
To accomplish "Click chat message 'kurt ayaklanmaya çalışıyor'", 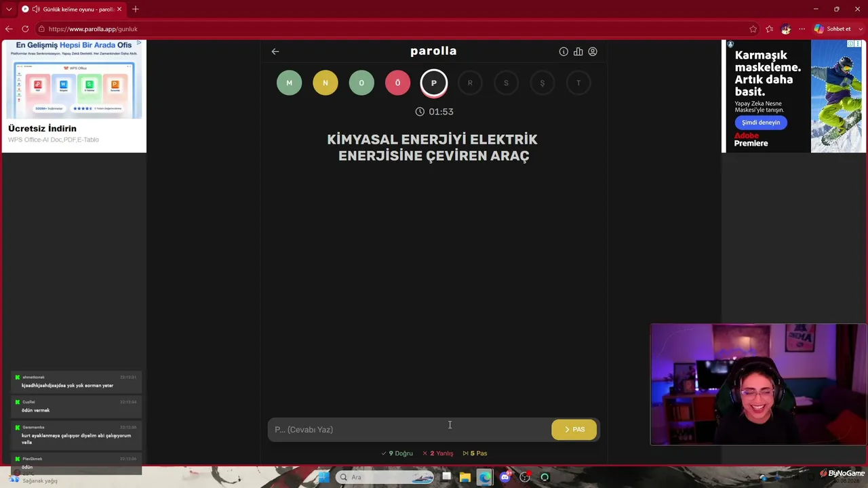I will click(76, 439).
